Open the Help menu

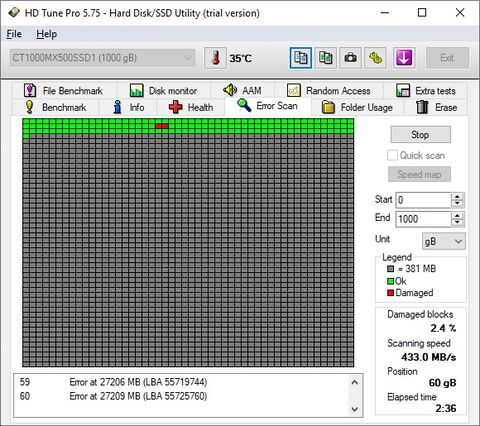pyautogui.click(x=46, y=34)
